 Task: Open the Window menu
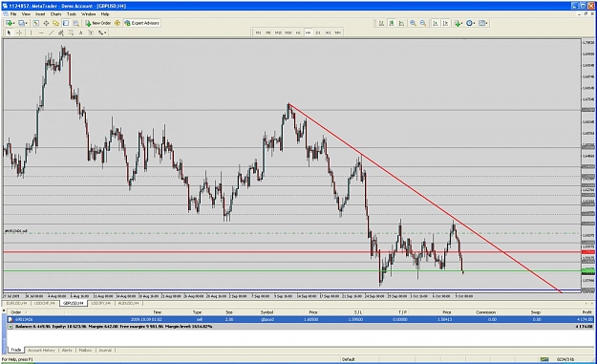coord(88,14)
